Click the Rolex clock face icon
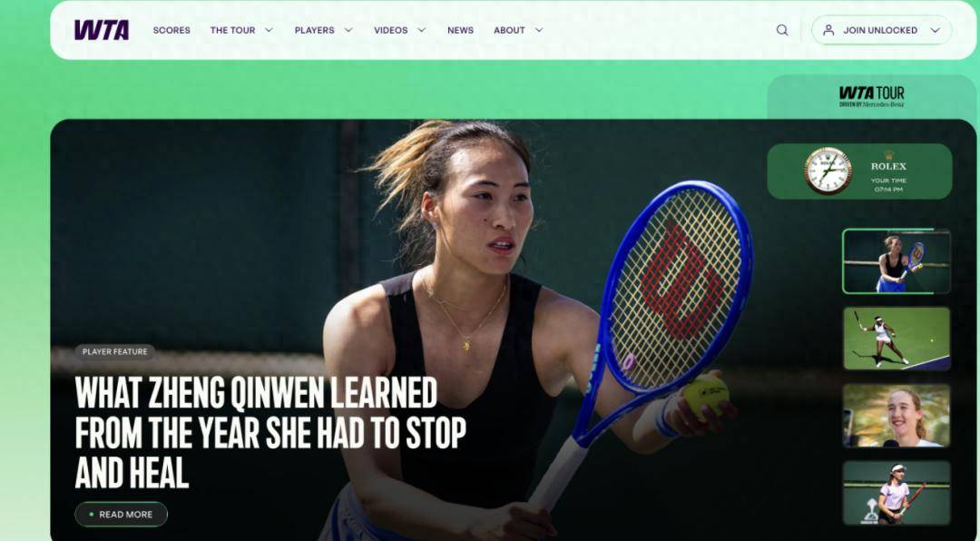Viewport: 980px width, 541px height. coord(828,171)
